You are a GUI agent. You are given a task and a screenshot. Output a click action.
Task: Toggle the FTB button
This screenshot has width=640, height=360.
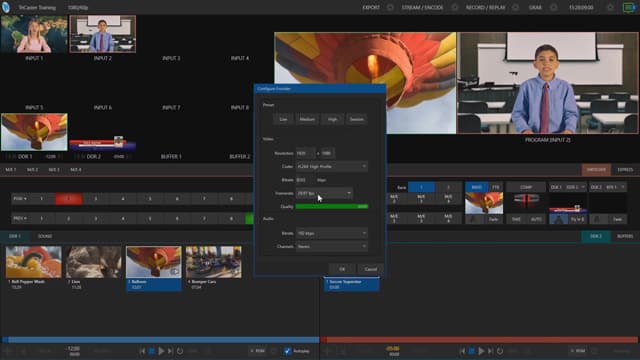pyautogui.click(x=496, y=187)
